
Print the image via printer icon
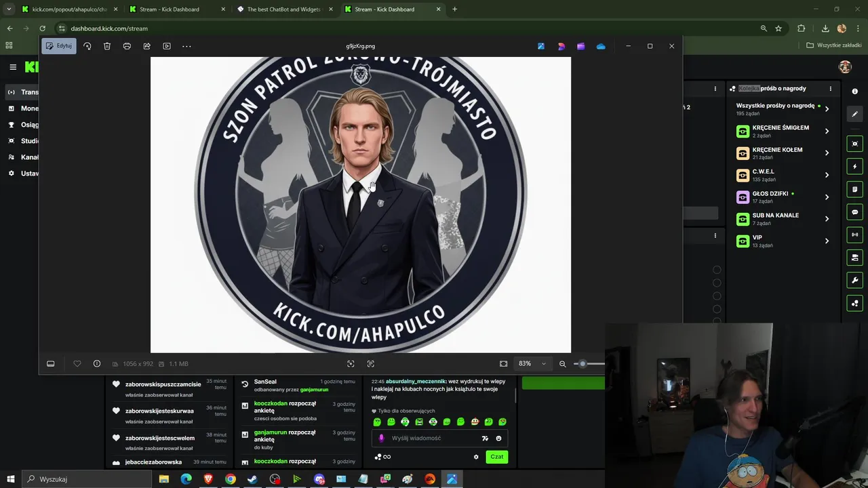tap(127, 46)
